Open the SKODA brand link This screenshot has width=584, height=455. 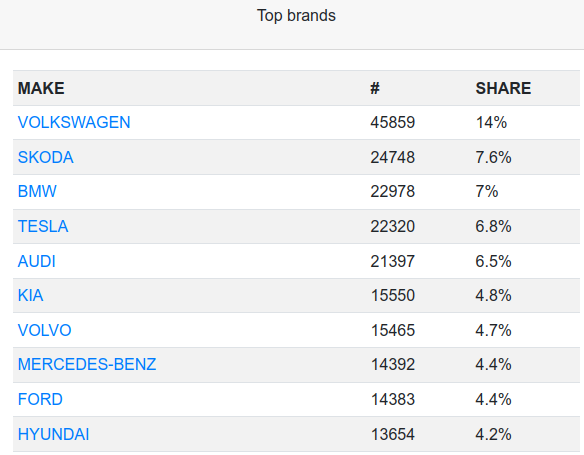tap(45, 157)
